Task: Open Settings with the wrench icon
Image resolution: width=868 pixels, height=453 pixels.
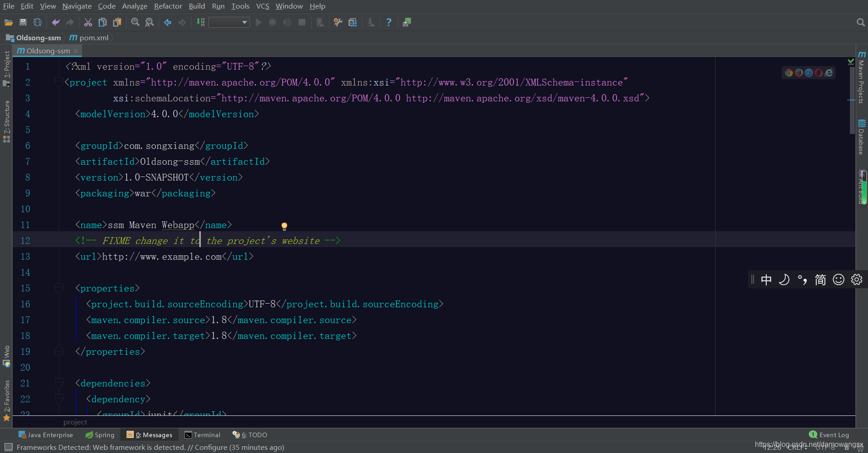Action: pos(338,22)
